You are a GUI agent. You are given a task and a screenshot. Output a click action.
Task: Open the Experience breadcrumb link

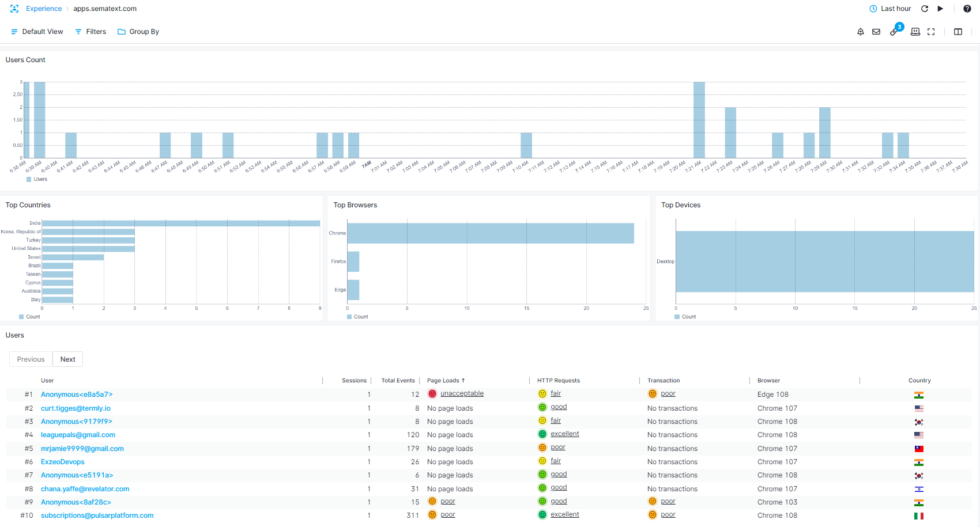pos(44,9)
